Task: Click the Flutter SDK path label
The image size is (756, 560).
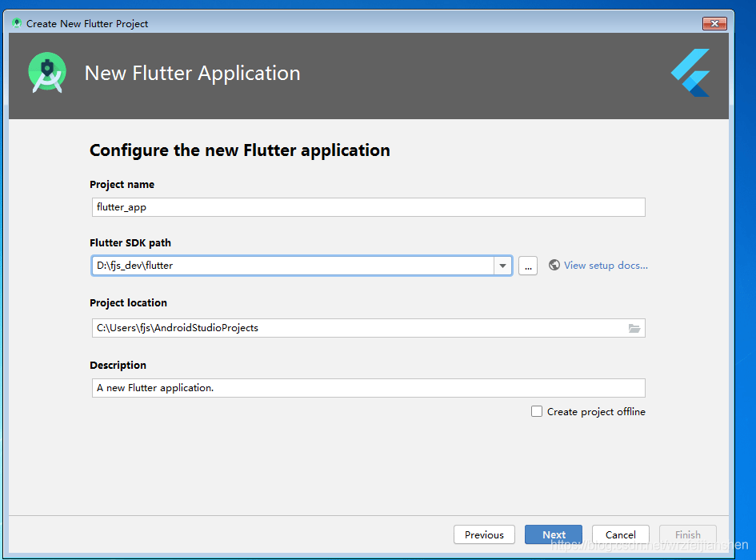Action: click(x=130, y=242)
